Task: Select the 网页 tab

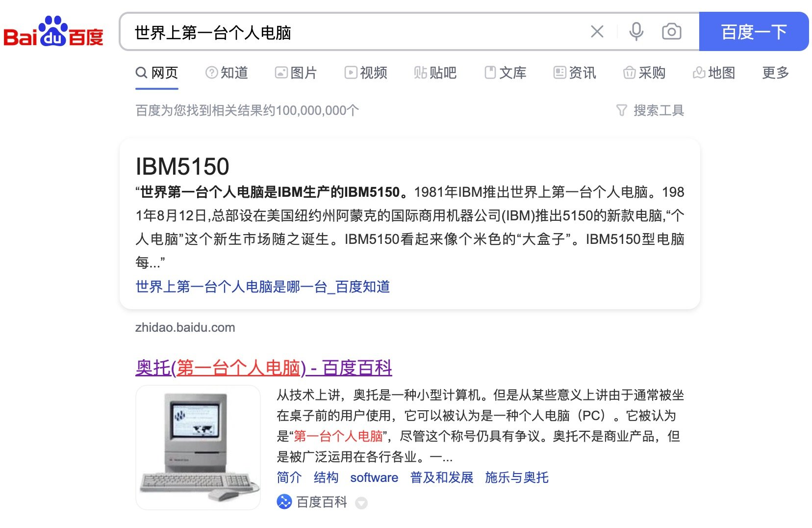Action: click(x=156, y=73)
